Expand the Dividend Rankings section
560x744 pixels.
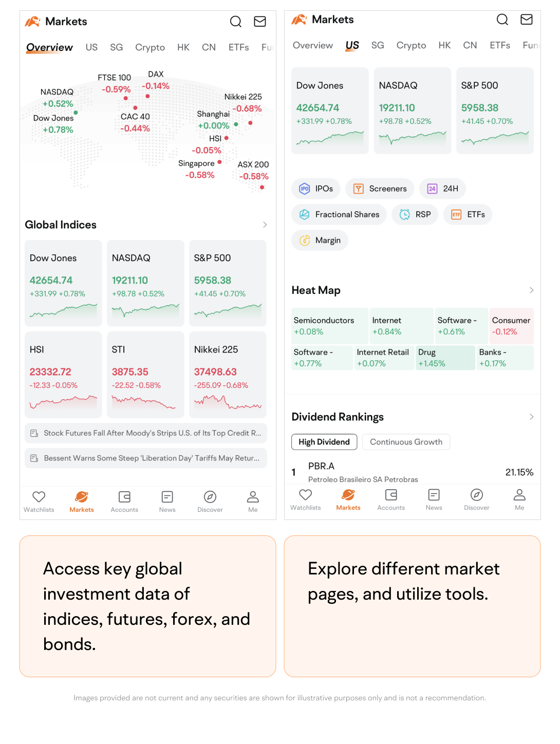(x=531, y=417)
